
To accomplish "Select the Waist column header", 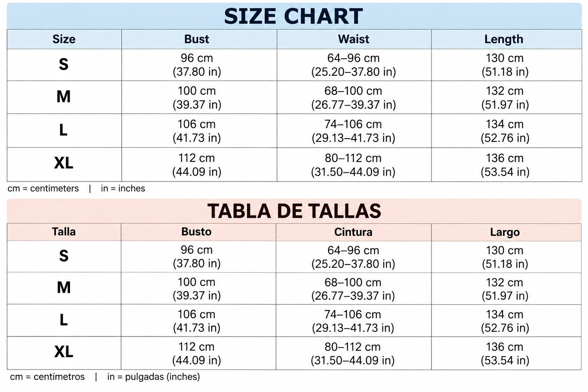I will [x=354, y=39].
